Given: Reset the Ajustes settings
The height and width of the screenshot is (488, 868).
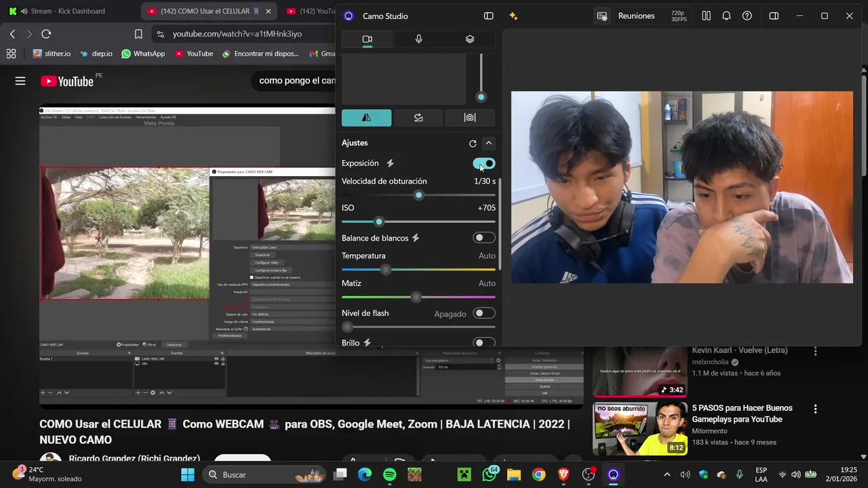Looking at the screenshot, I should click(x=473, y=143).
